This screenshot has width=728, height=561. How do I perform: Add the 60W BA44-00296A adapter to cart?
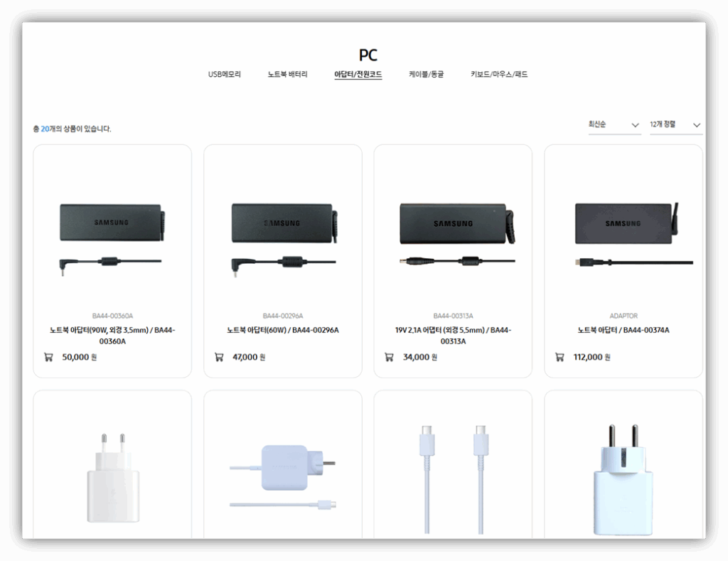tap(219, 357)
